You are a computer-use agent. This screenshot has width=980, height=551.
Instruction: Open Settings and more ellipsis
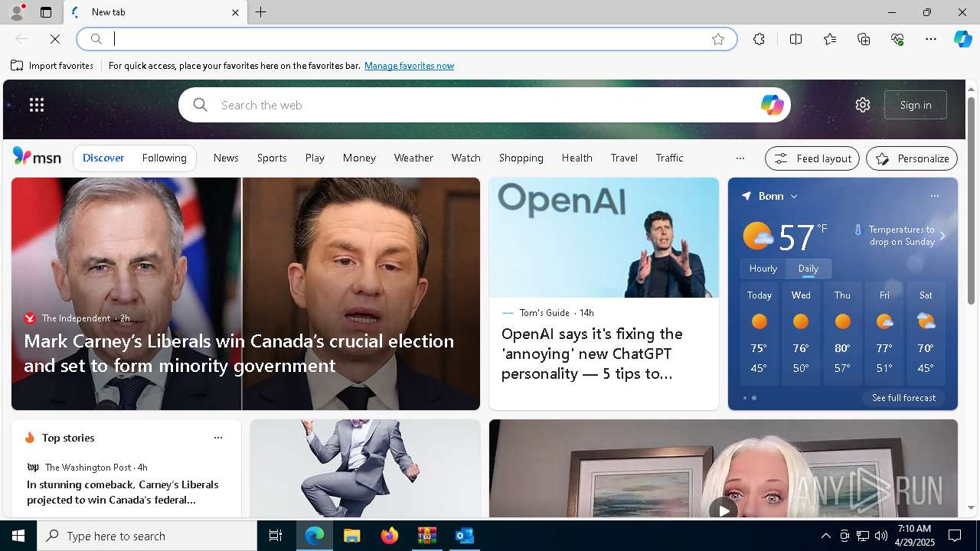coord(931,39)
